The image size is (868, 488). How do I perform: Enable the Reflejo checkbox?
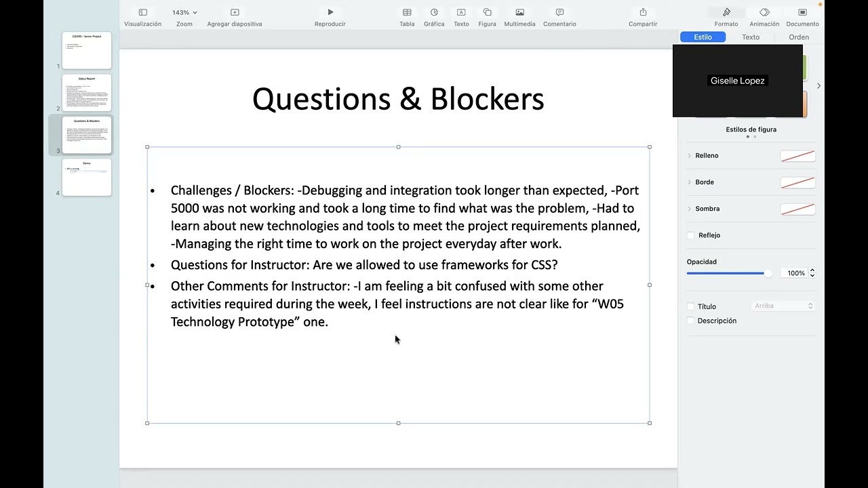pos(691,235)
